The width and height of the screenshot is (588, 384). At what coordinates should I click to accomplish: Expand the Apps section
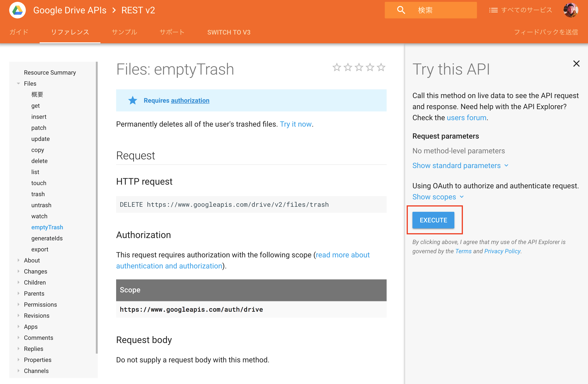[18, 326]
